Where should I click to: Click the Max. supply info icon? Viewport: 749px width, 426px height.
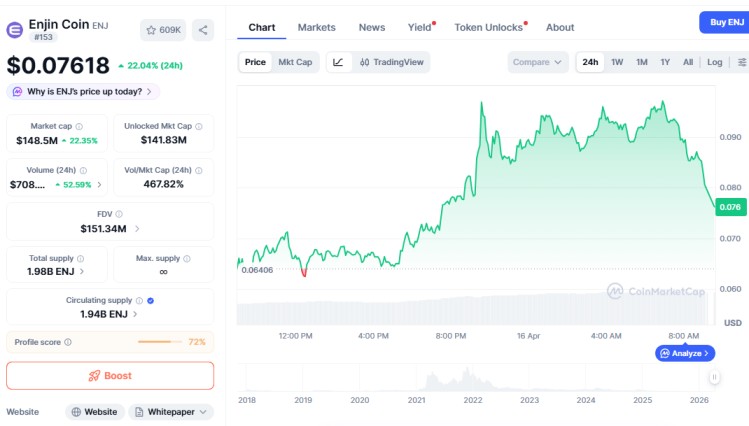(187, 258)
